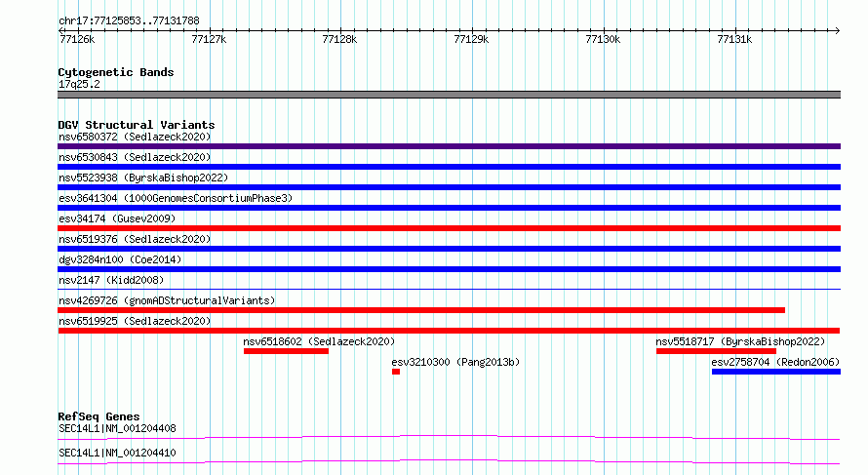Open esv3641304 (1000GenomesConsortiumPhase3) label
Viewport: 868px width, 475px height.
pyautogui.click(x=176, y=198)
